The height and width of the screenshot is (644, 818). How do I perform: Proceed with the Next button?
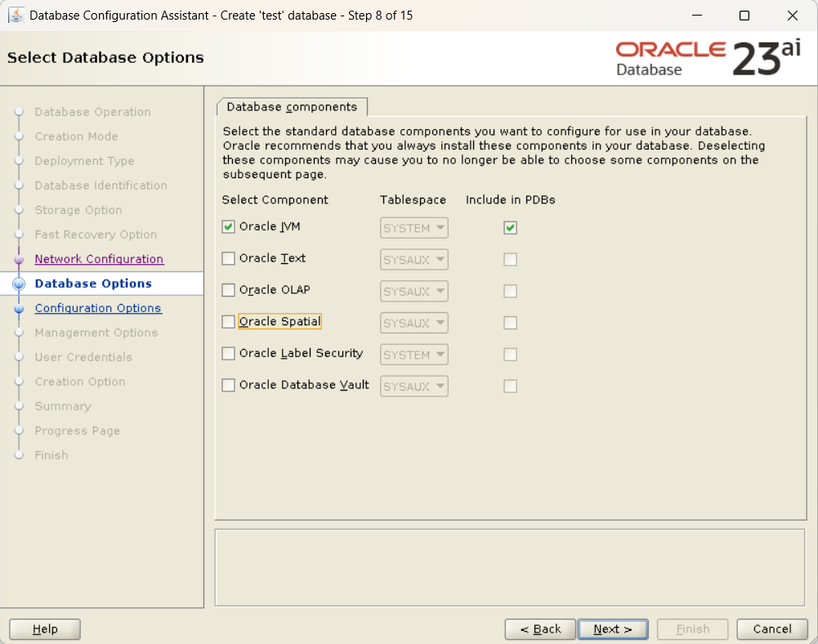click(612, 628)
